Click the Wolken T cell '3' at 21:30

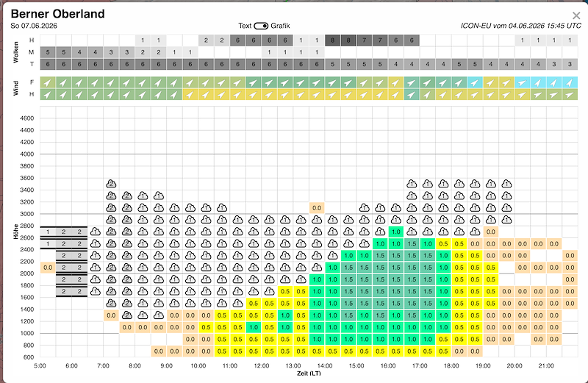[x=570, y=64]
